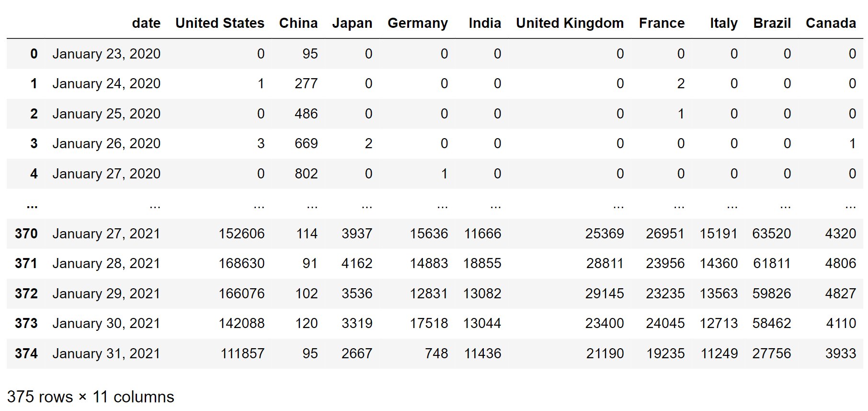Click row index 374
868x411 pixels.
click(x=26, y=353)
